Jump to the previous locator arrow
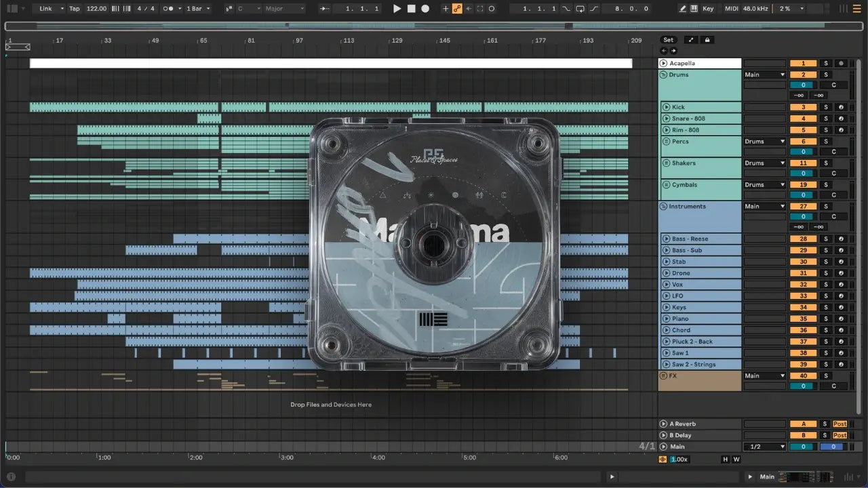Image resolution: width=868 pixels, height=488 pixels. pos(664,51)
